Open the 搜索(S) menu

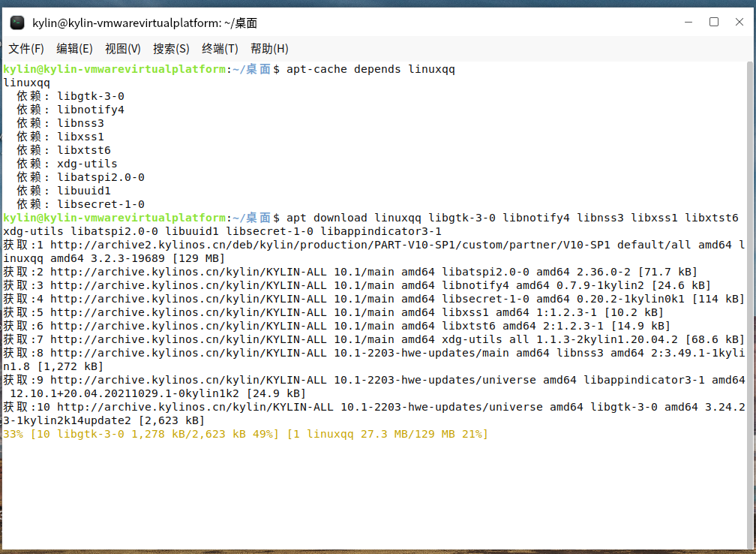(x=171, y=49)
